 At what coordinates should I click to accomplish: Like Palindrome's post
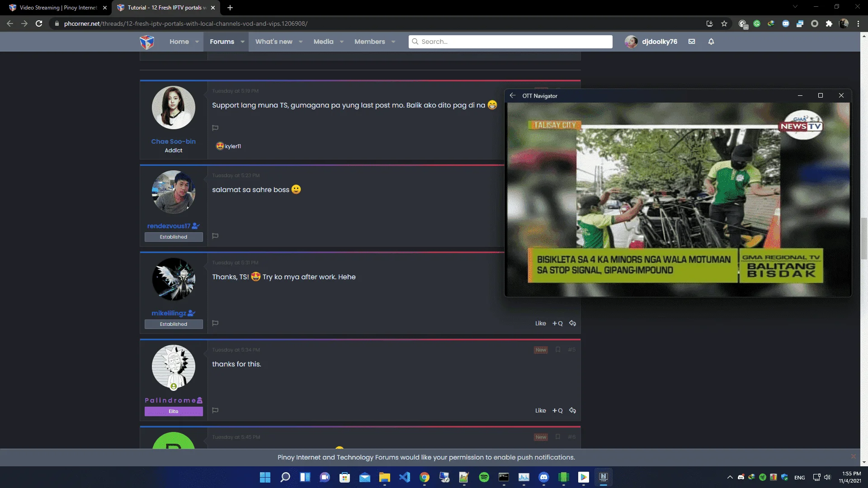coord(541,410)
